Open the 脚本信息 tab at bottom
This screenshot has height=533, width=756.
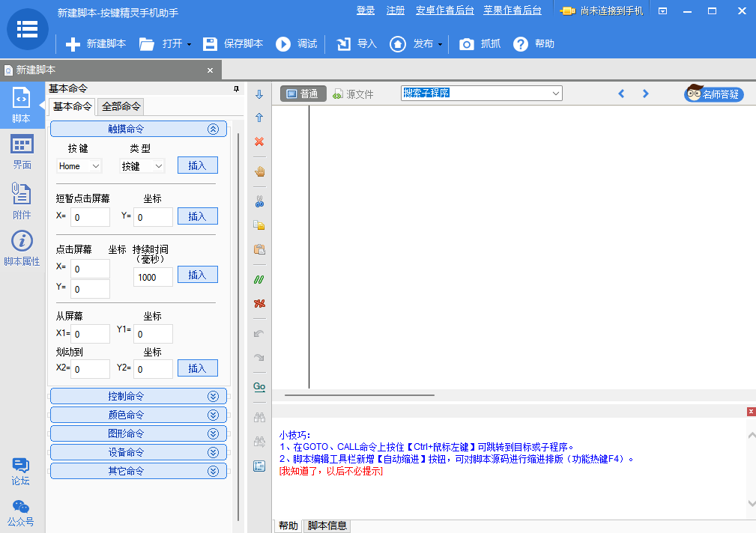327,526
